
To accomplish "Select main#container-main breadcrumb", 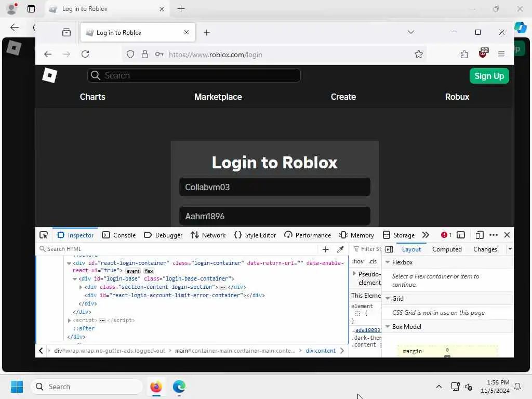I will pos(235,351).
